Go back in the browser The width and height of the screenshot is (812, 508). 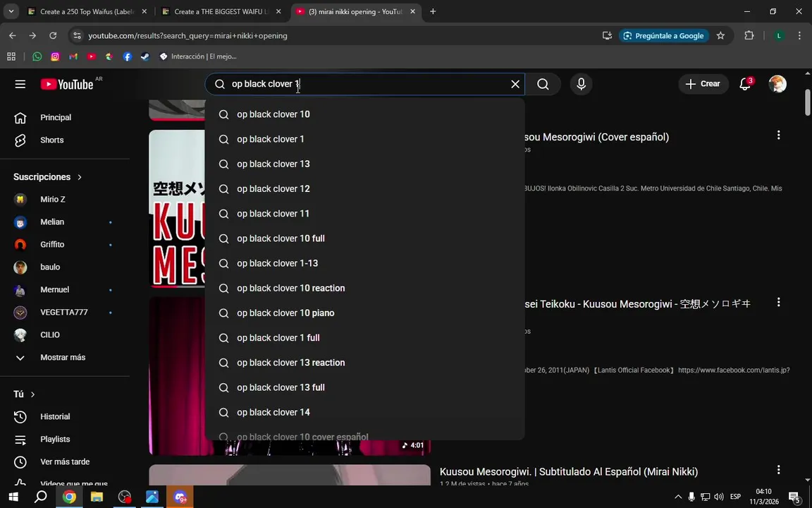13,36
